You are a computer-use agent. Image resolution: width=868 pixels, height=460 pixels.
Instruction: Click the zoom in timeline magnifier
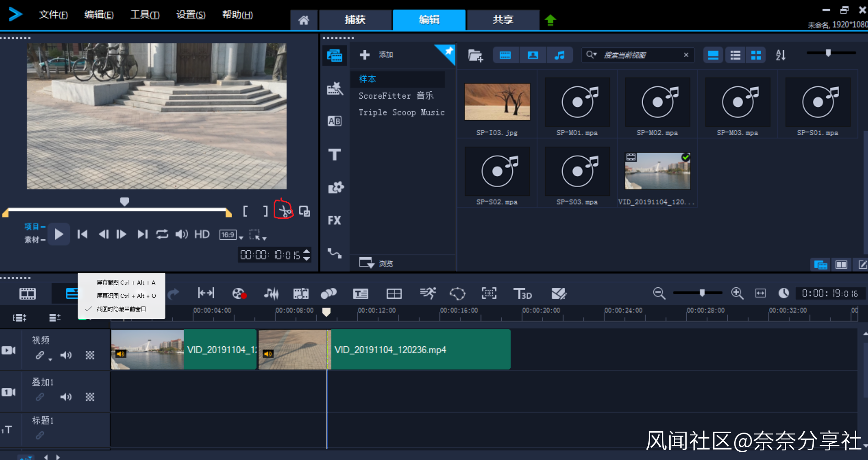point(737,293)
